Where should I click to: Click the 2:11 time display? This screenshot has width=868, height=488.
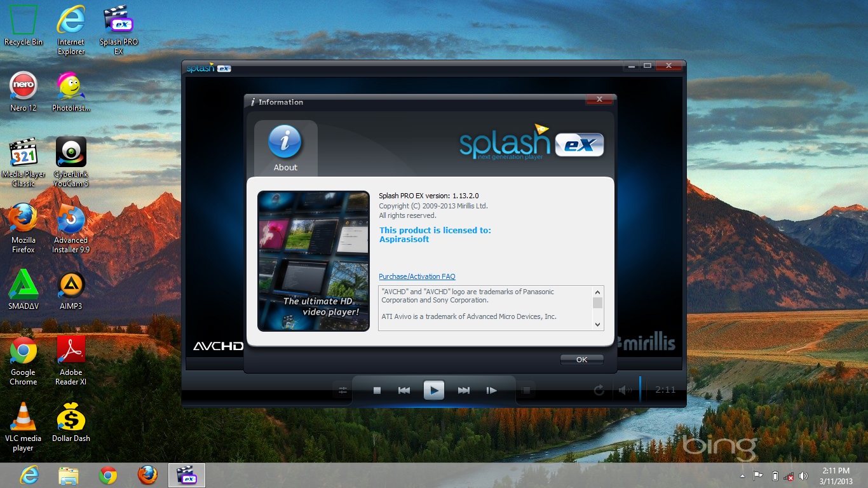coord(665,390)
